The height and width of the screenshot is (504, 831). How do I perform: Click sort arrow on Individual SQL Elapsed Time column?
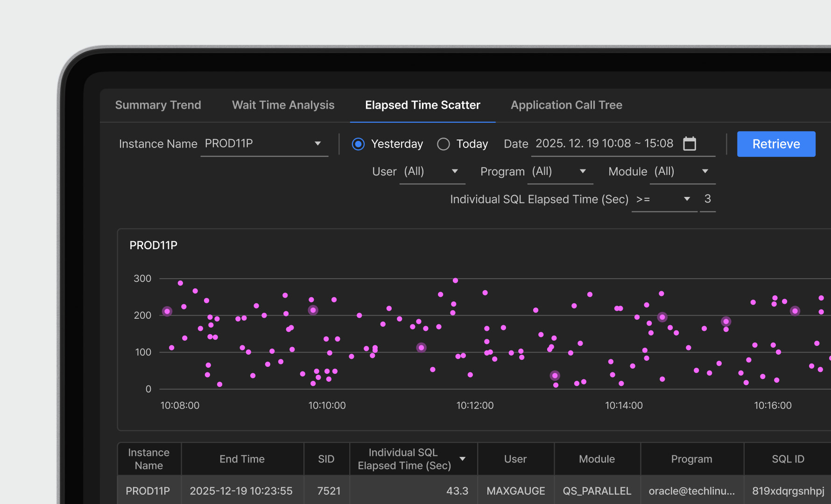(x=462, y=459)
